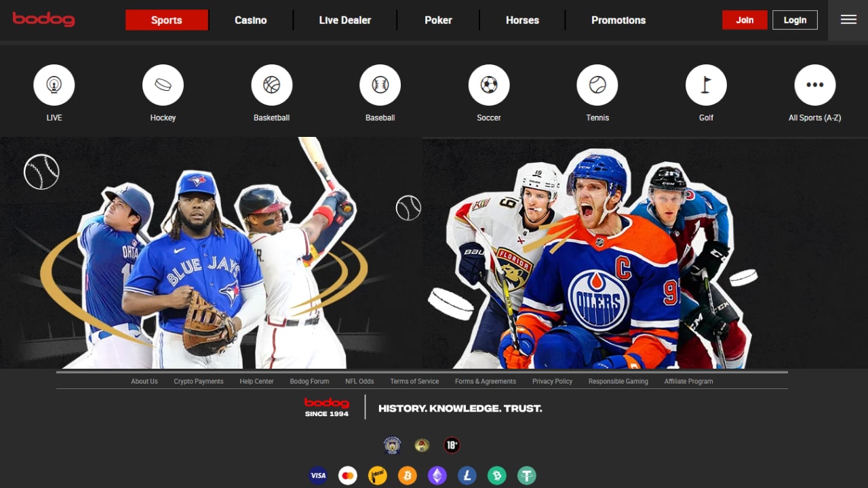Click the Tether payment icon
Screen dimensions: 868x488
coord(527,476)
